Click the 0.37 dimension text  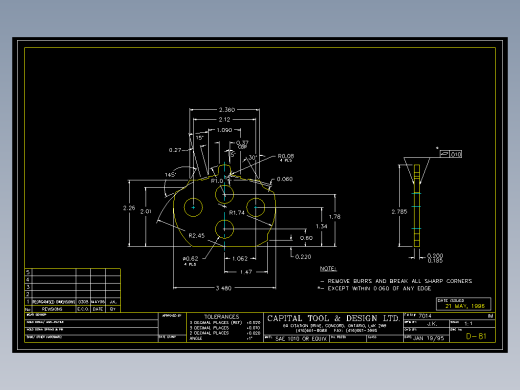coord(242,143)
